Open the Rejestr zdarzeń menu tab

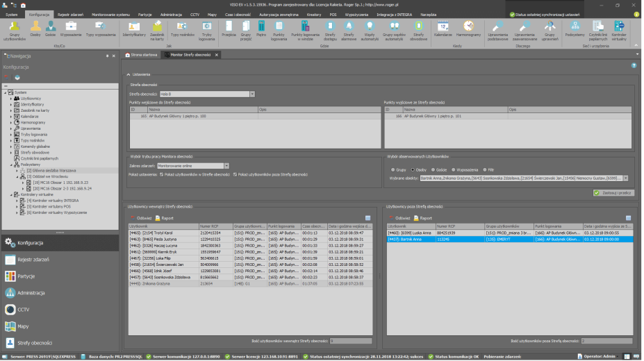point(72,13)
